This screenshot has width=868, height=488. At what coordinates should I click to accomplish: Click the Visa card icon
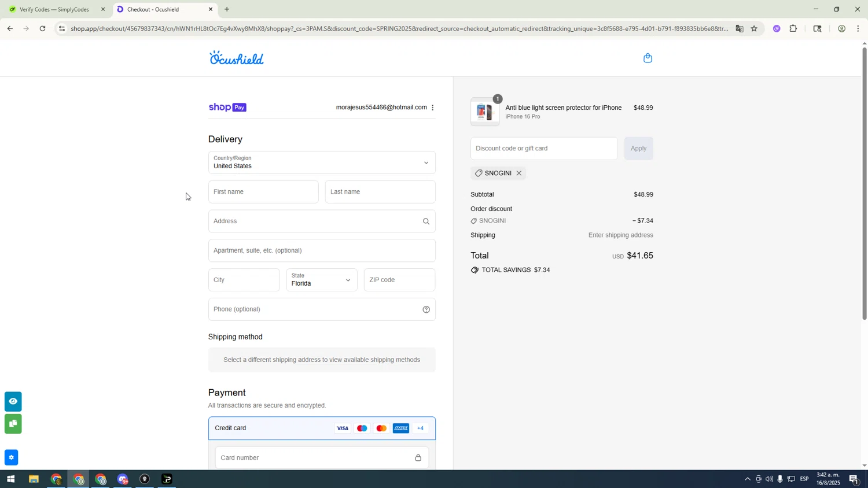pos(343,428)
